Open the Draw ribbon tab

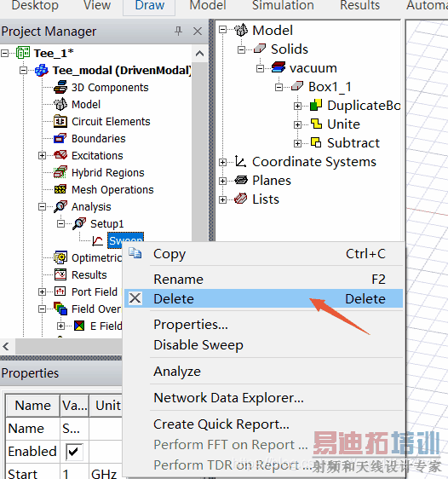click(149, 5)
